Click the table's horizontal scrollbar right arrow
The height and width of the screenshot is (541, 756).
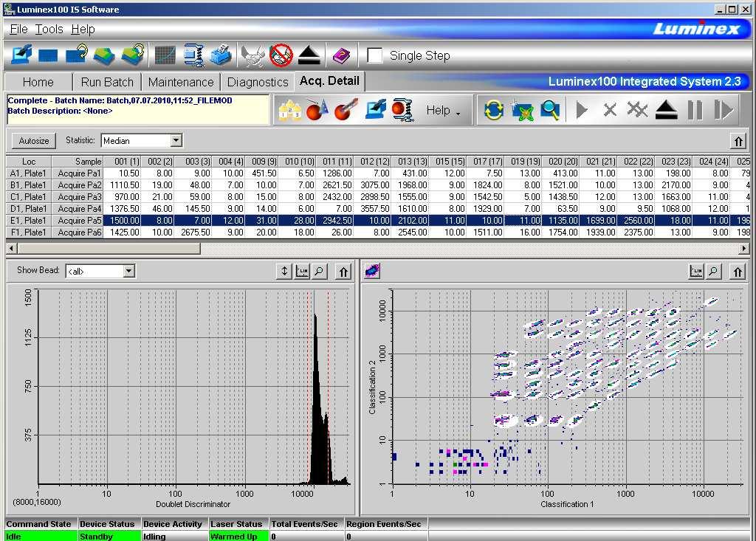[x=744, y=248]
